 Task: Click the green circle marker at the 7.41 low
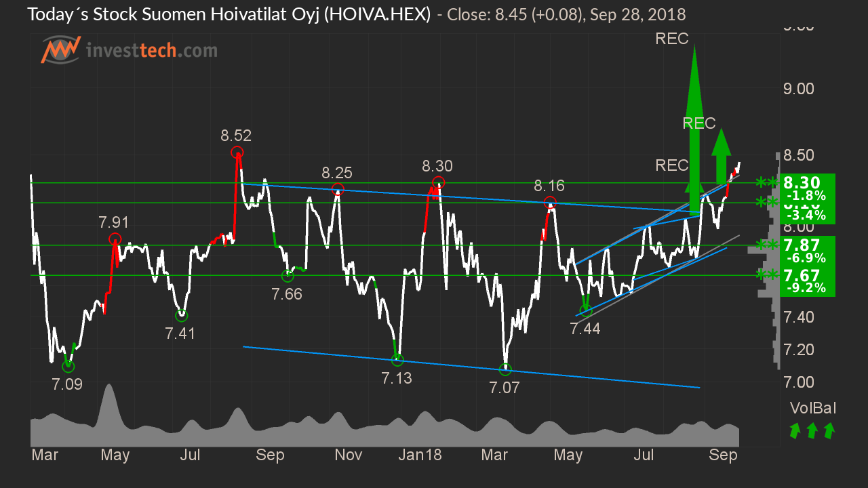coord(181,315)
